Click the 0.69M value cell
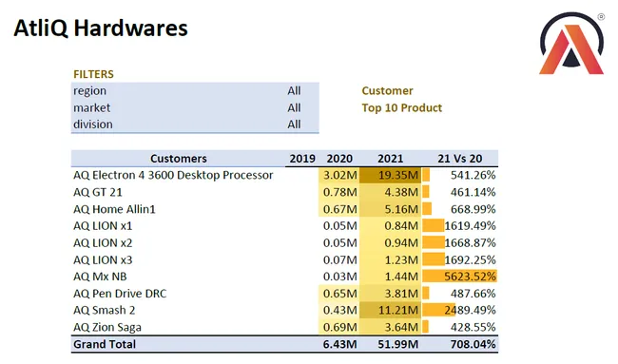 (x=339, y=327)
